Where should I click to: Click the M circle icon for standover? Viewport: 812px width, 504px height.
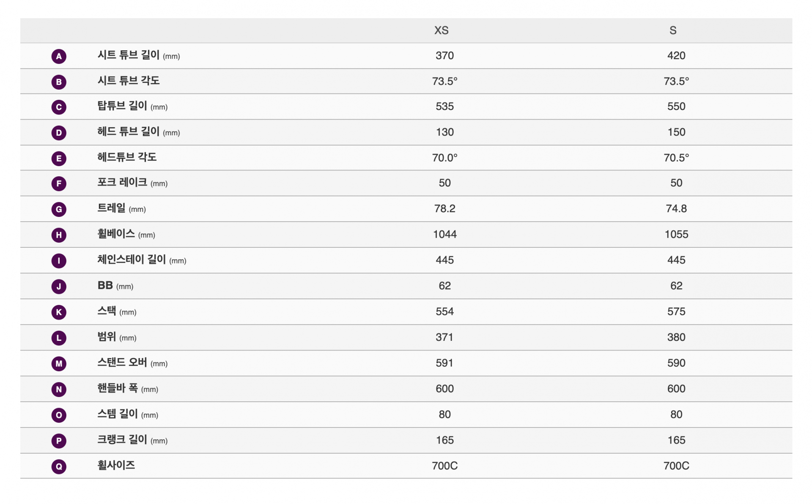[59, 364]
